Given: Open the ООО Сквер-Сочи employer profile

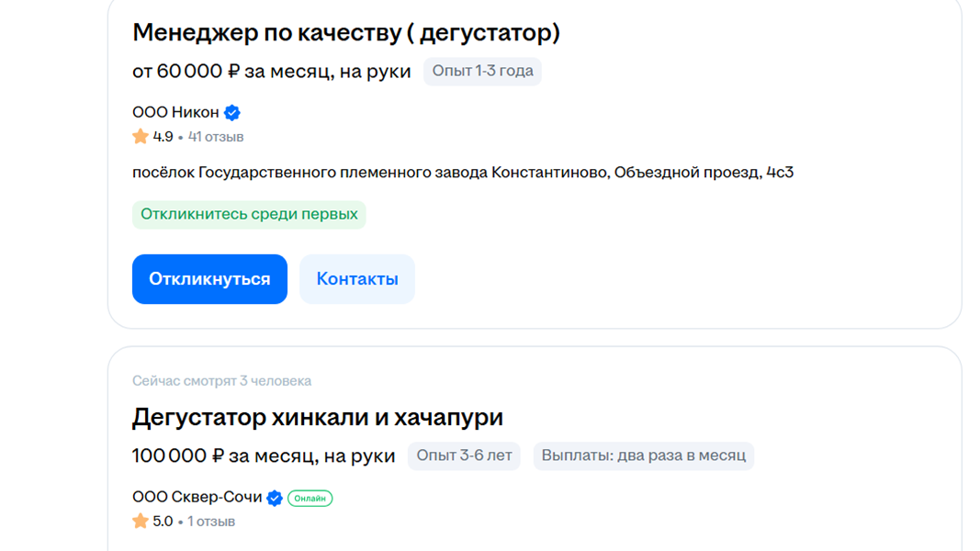Looking at the screenshot, I should (197, 498).
